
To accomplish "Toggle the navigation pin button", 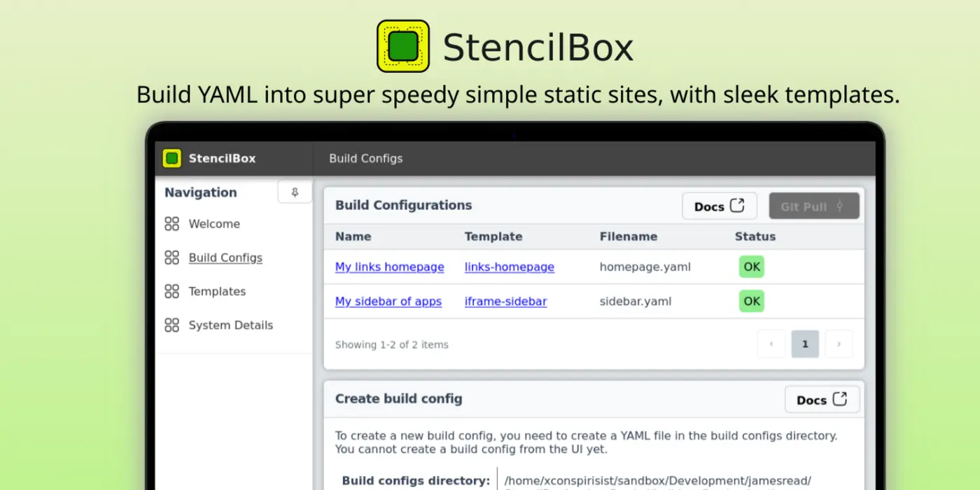I will click(x=295, y=192).
